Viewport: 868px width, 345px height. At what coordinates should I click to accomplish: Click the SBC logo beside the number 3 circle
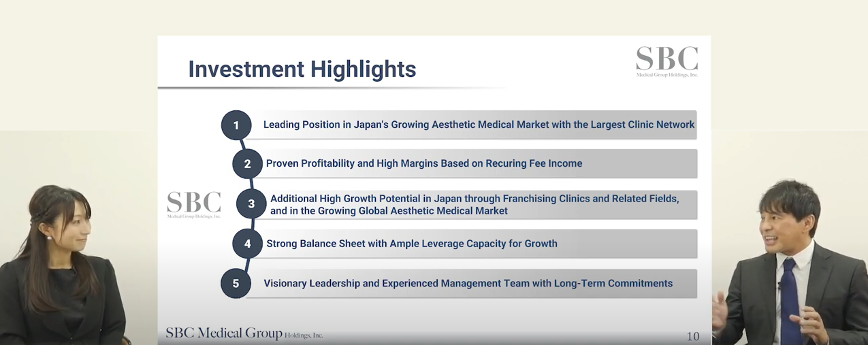pyautogui.click(x=194, y=204)
